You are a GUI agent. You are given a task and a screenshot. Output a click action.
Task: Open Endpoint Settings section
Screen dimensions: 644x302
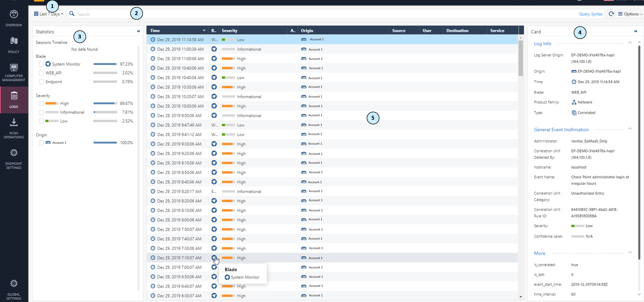point(14,159)
